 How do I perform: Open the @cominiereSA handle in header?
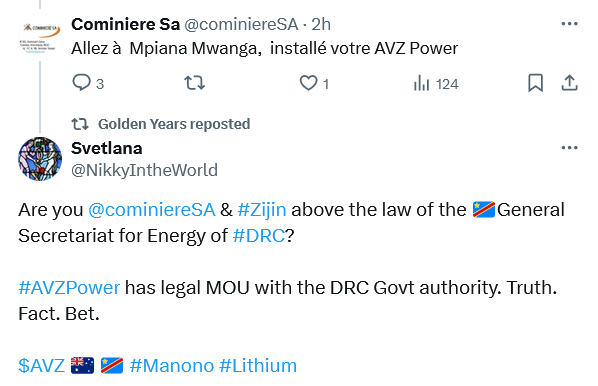click(241, 24)
